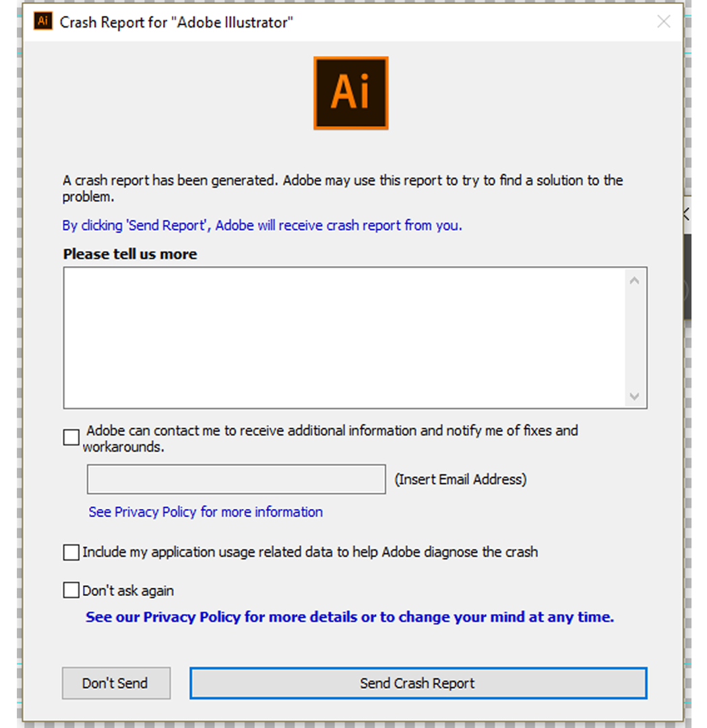The height and width of the screenshot is (728, 707).
Task: Click the comment box scroll down arrow
Action: tap(634, 396)
